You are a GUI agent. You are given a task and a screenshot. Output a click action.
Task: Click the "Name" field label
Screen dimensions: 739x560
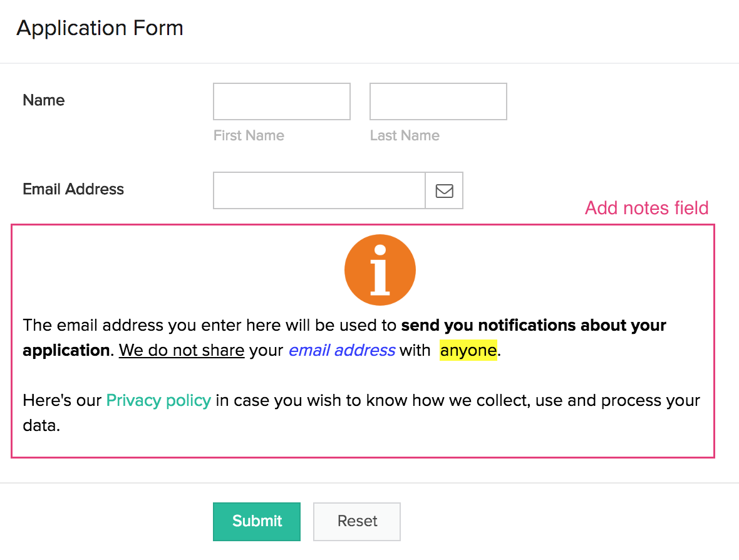point(44,100)
